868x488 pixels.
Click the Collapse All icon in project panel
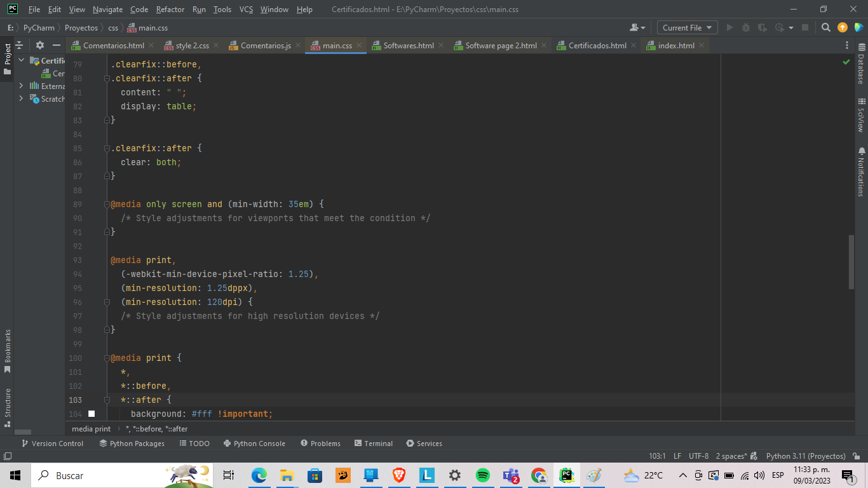click(x=19, y=45)
